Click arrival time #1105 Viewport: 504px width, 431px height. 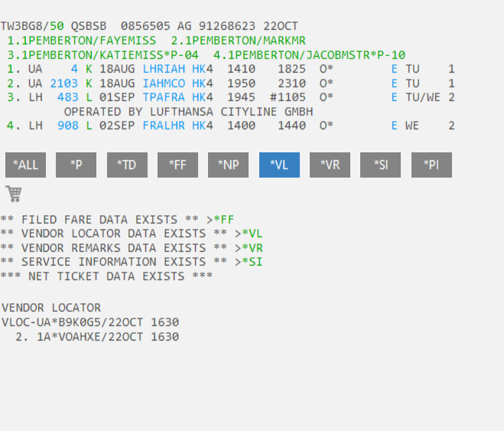(288, 97)
